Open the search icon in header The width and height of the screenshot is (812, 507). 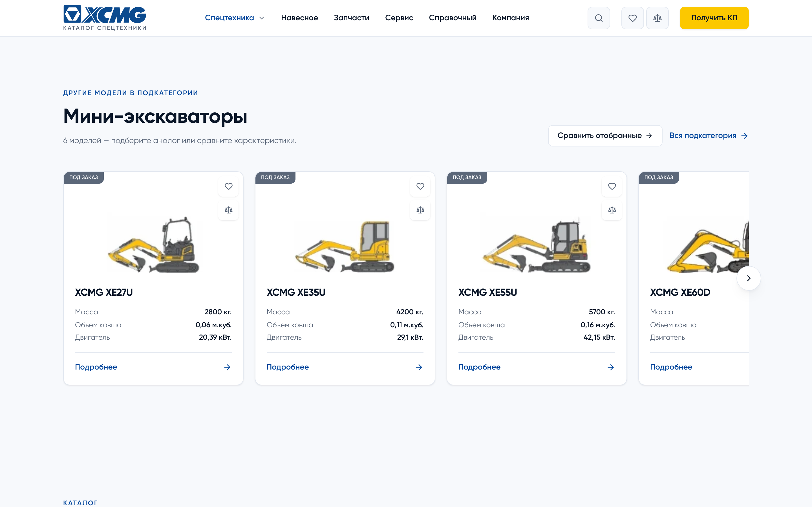(x=599, y=18)
